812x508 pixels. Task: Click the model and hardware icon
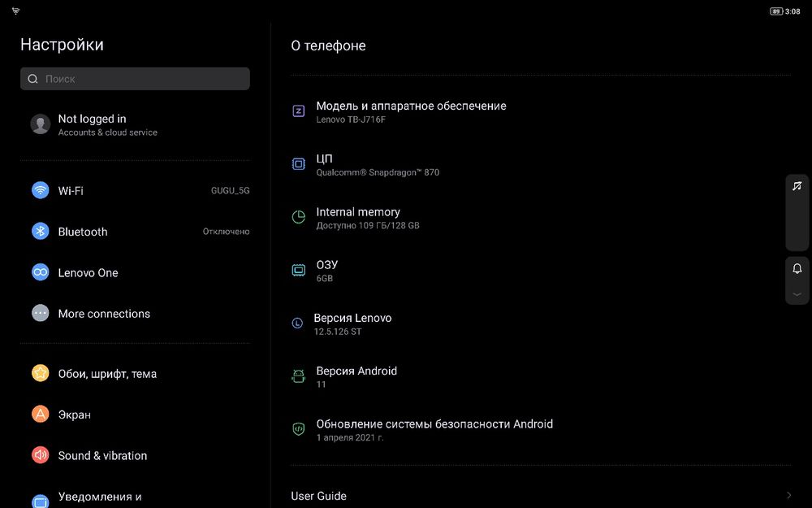pyautogui.click(x=298, y=111)
